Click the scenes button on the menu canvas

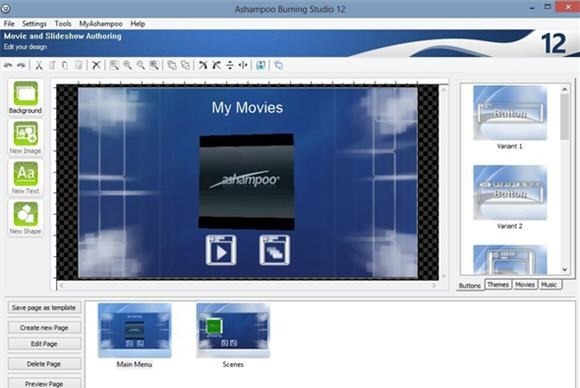click(x=274, y=250)
